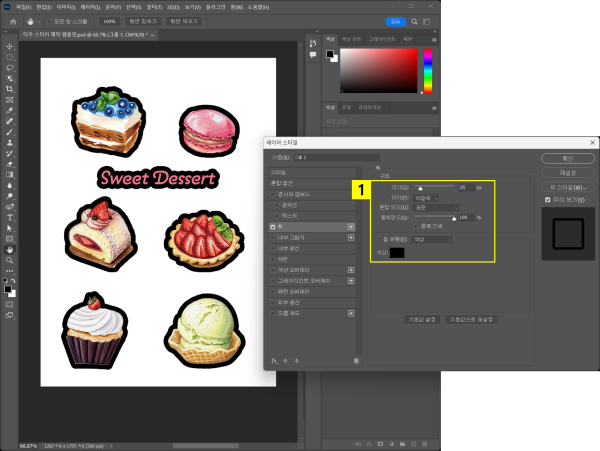
Task: Open the Properties panel flyout menu
Action: click(x=434, y=108)
